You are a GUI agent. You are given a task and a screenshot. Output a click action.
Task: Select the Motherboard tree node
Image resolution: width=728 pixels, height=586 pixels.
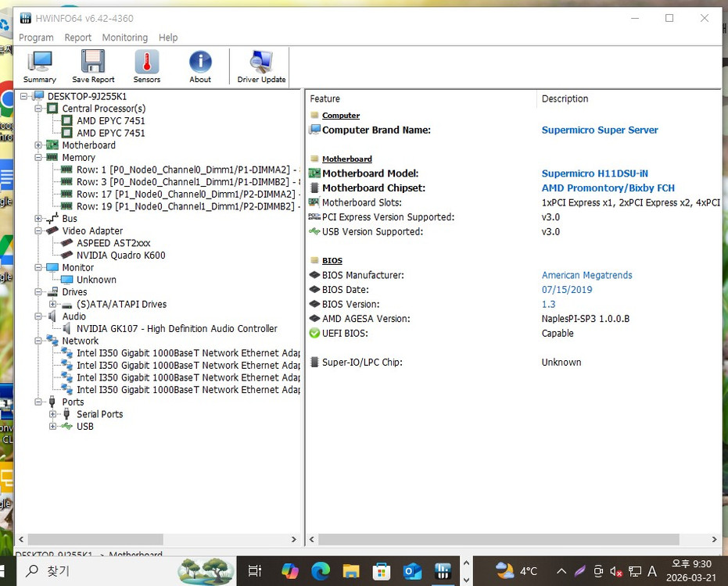[x=88, y=145]
